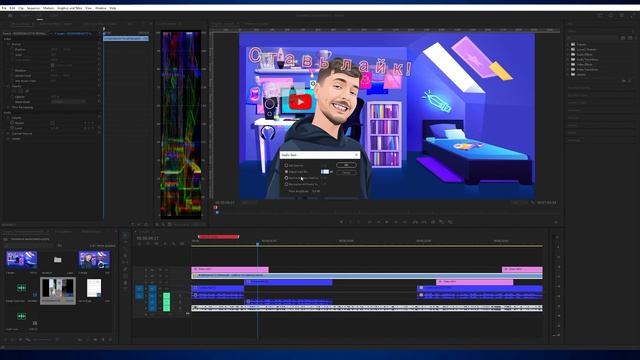Select Normalize All Peaks to option
This screenshot has width=640, height=360.
[286, 184]
